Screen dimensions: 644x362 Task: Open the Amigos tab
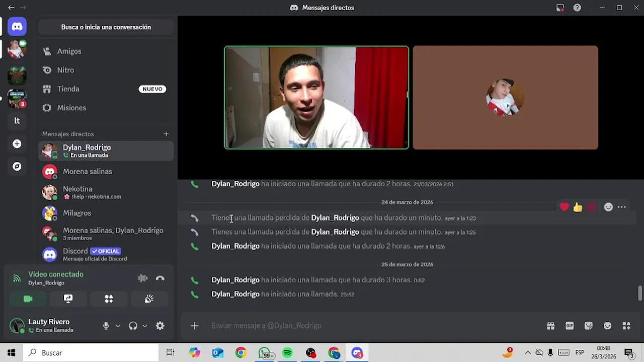click(106, 51)
